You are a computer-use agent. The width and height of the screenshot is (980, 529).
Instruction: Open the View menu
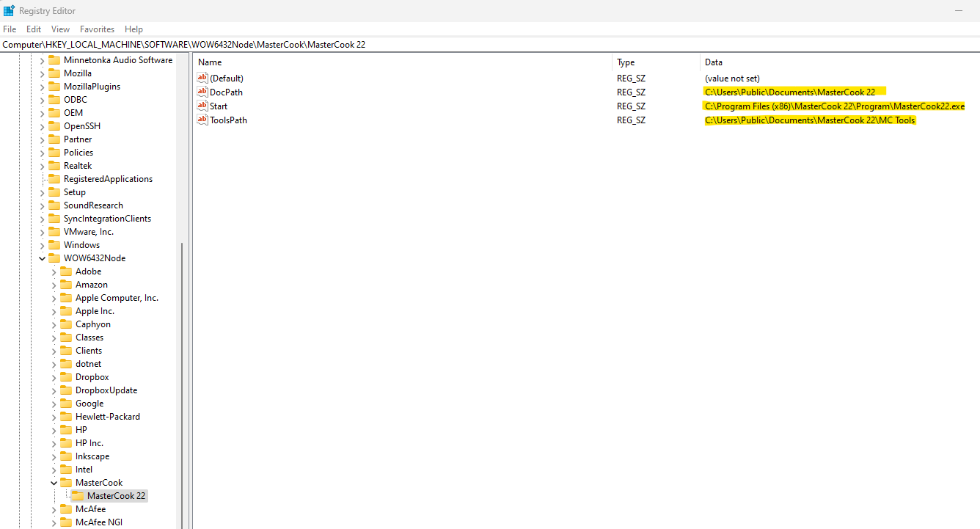pyautogui.click(x=60, y=29)
